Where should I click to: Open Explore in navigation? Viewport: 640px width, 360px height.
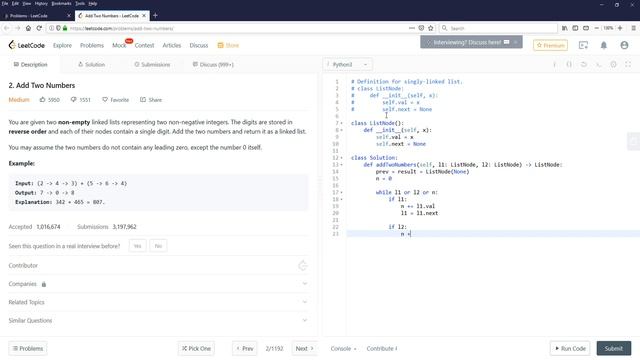tap(62, 45)
